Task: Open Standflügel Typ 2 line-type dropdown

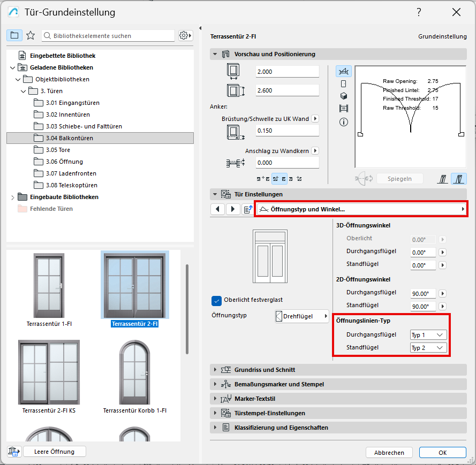Action: pos(428,348)
